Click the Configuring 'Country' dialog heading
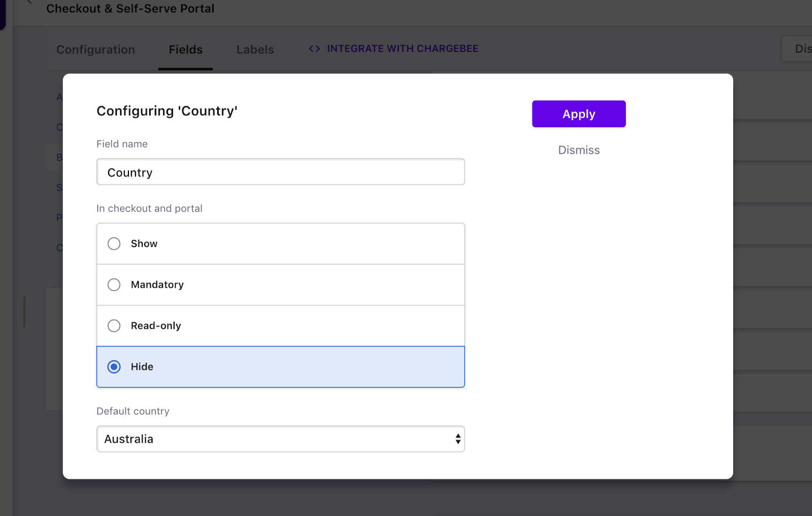Screen dimensions: 812x516 pyautogui.click(x=167, y=111)
